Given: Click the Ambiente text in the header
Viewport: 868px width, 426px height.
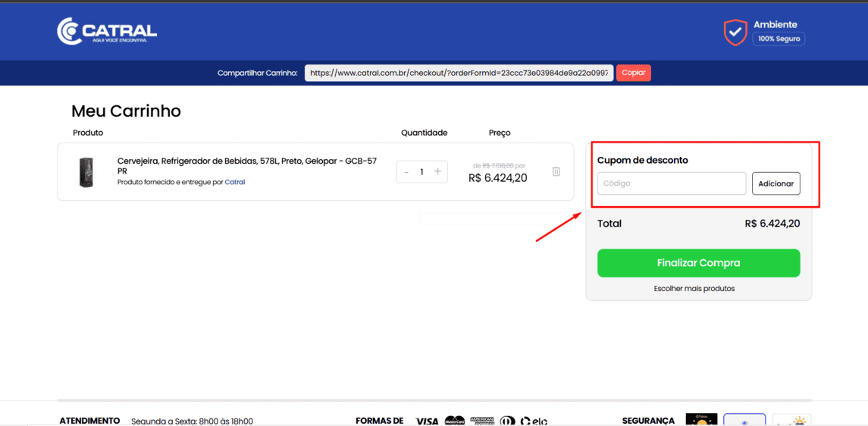Looking at the screenshot, I should 775,24.
